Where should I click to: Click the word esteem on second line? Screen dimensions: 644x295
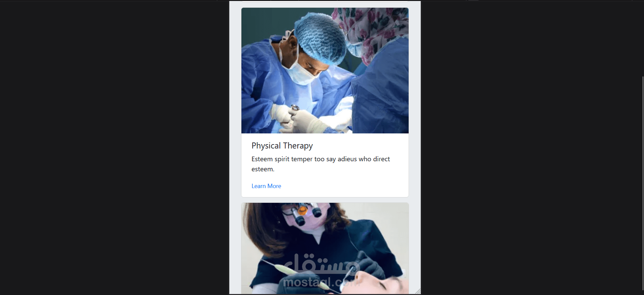(263, 169)
